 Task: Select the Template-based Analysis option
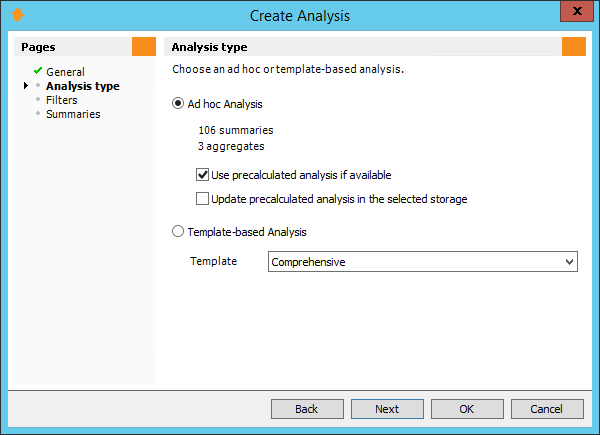coord(178,231)
